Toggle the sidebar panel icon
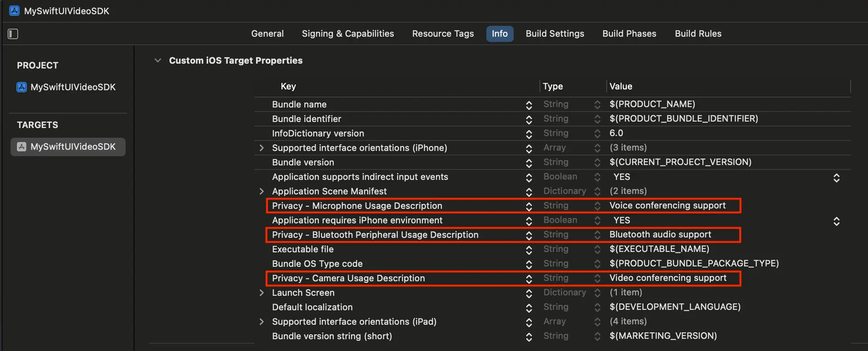 coord(13,34)
